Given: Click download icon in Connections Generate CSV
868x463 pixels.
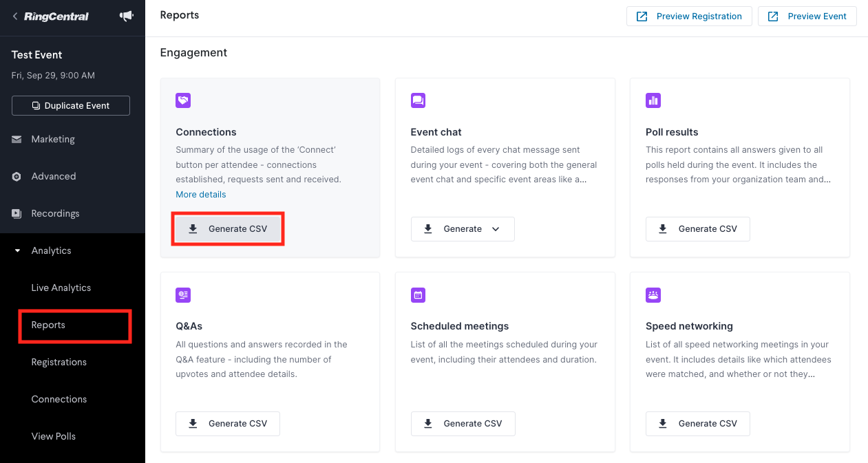Looking at the screenshot, I should [193, 229].
